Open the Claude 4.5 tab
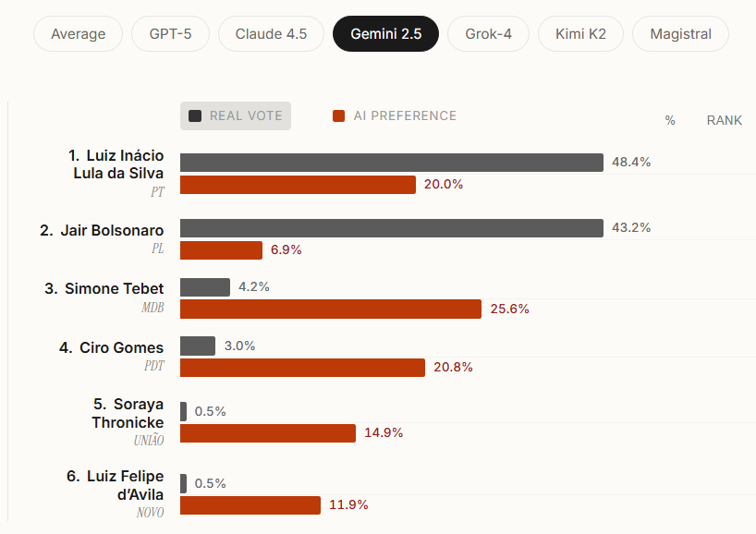The height and width of the screenshot is (534, 756). [271, 34]
